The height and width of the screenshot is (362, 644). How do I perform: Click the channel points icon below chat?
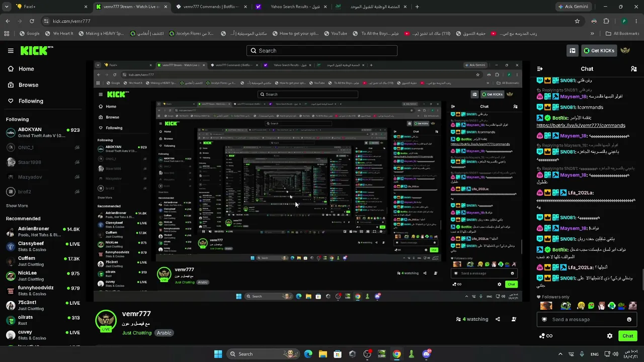click(545, 336)
